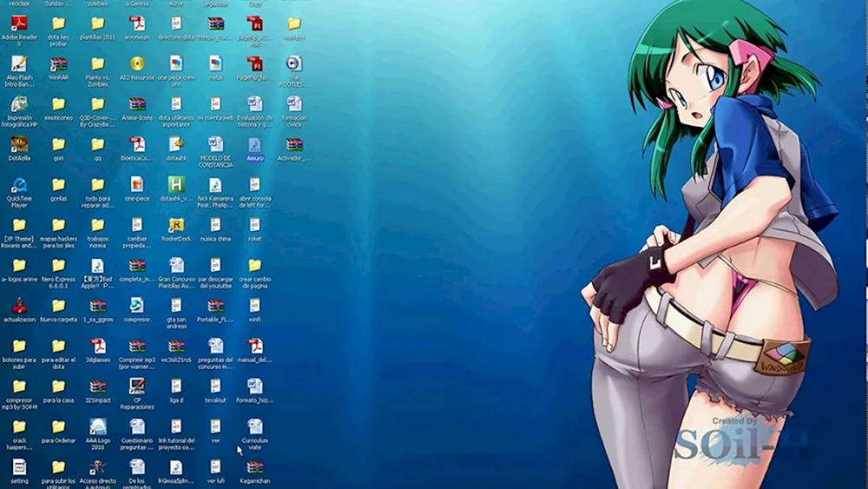Select the DotAzilla shortcut icon

point(19,145)
